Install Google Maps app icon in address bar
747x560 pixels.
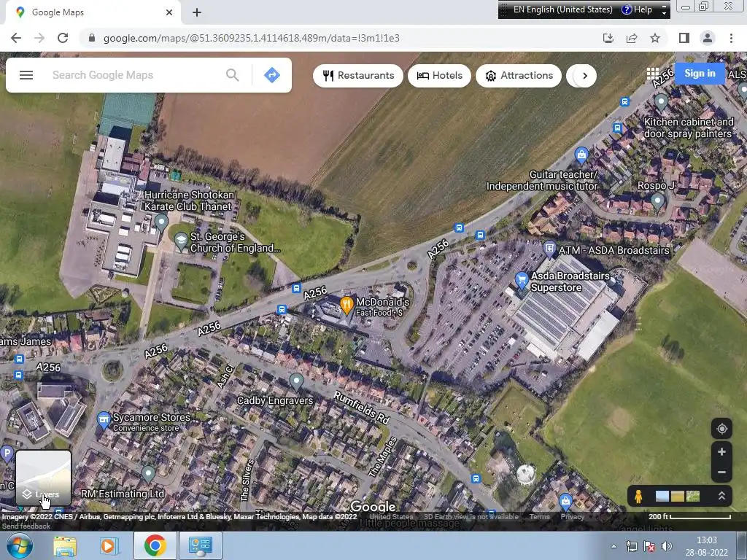point(608,38)
